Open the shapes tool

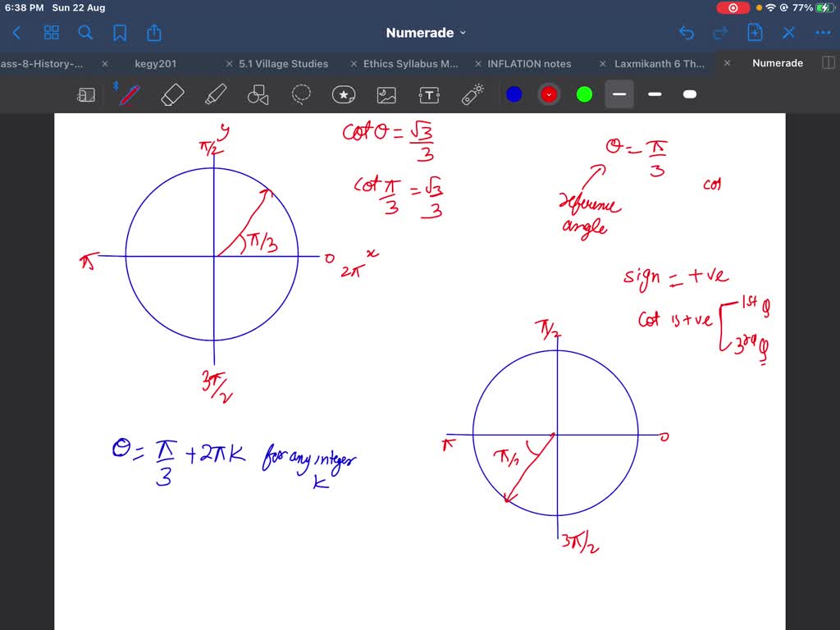[258, 94]
